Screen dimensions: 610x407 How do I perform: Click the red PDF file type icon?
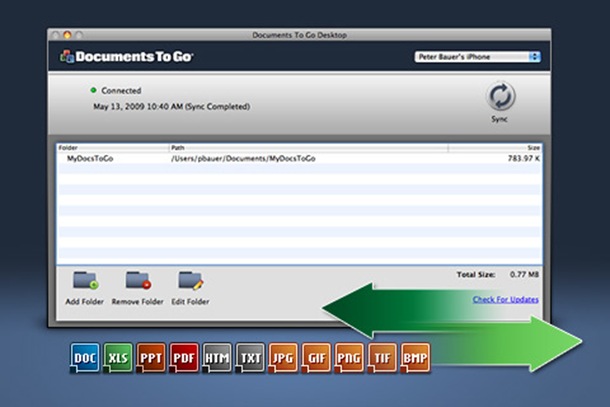pos(184,358)
